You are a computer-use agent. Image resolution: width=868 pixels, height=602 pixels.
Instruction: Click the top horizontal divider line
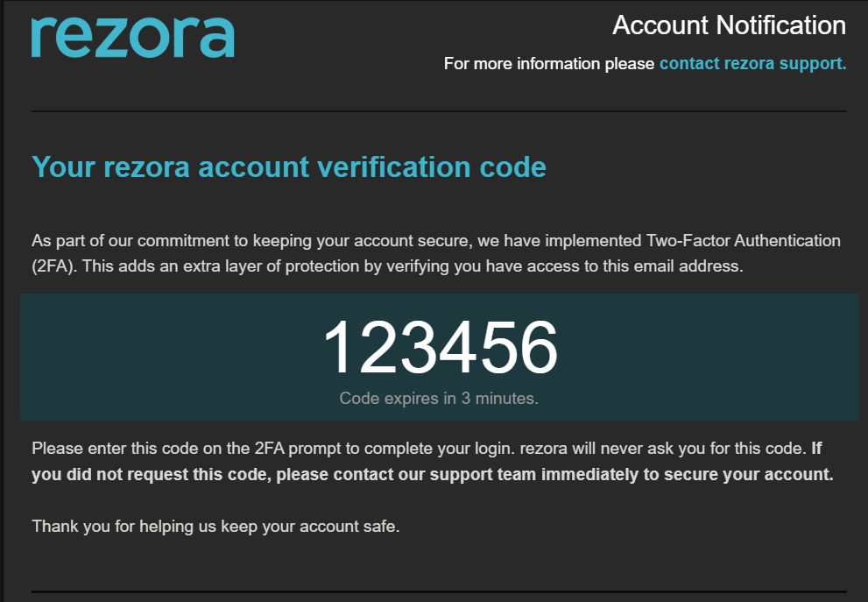pos(439,111)
